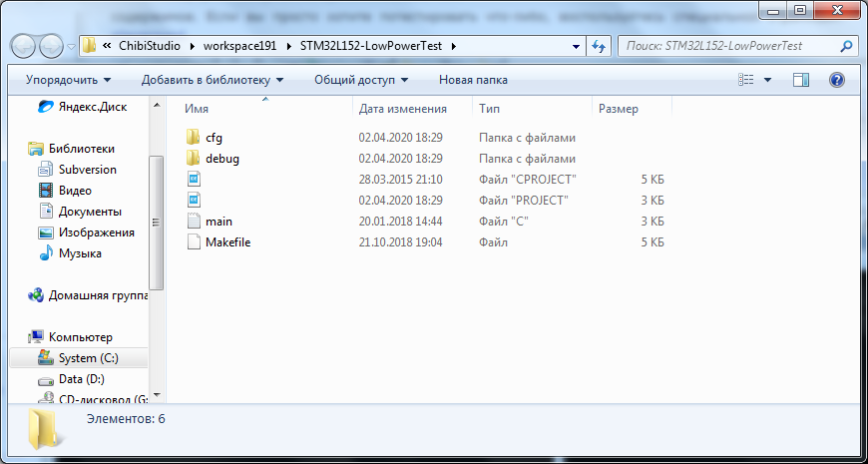Select the debug folder icon
868x464 pixels.
click(194, 159)
